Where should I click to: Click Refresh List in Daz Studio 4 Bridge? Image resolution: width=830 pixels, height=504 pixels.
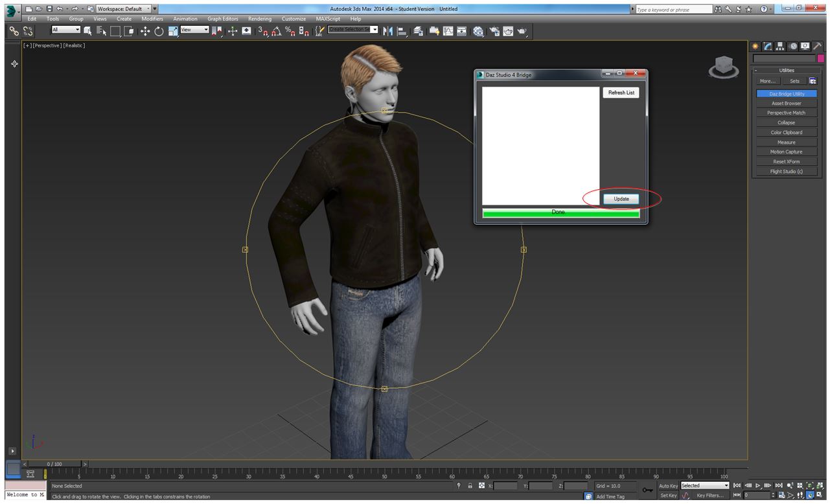point(621,93)
